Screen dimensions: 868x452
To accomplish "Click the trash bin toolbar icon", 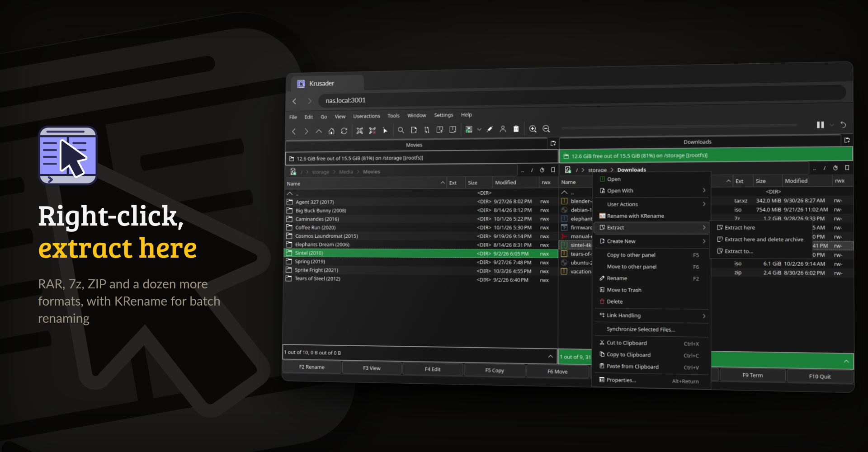I will pyautogui.click(x=516, y=129).
